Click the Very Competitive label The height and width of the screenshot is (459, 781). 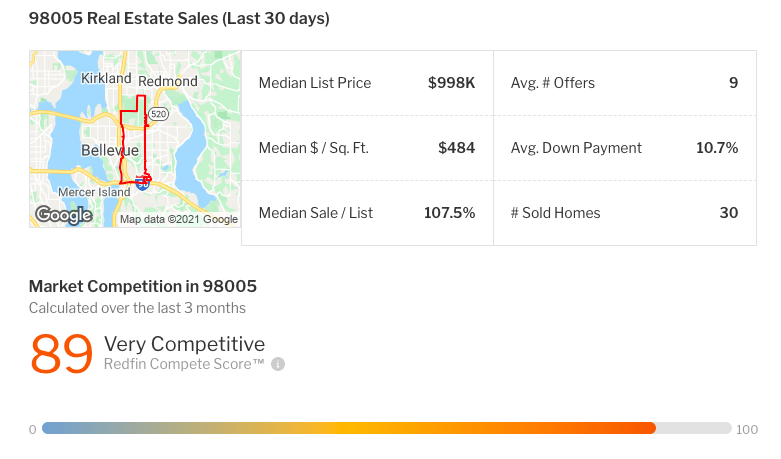(x=184, y=344)
